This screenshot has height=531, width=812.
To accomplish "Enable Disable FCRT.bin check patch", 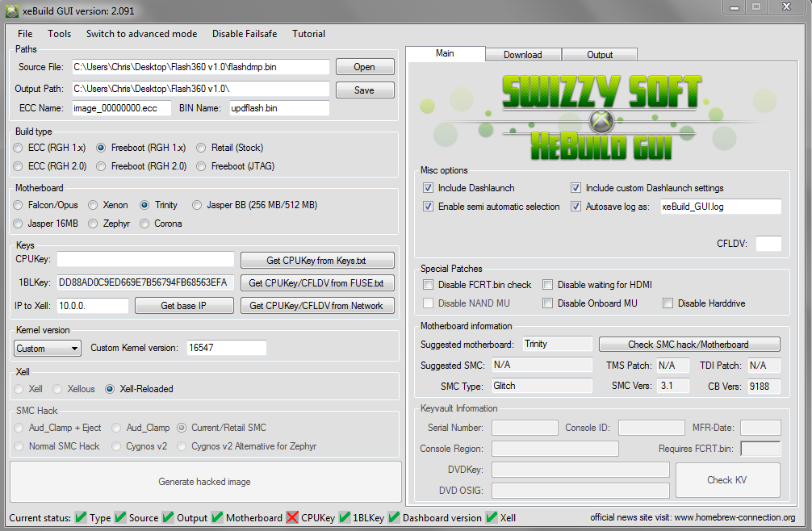I will pos(428,285).
